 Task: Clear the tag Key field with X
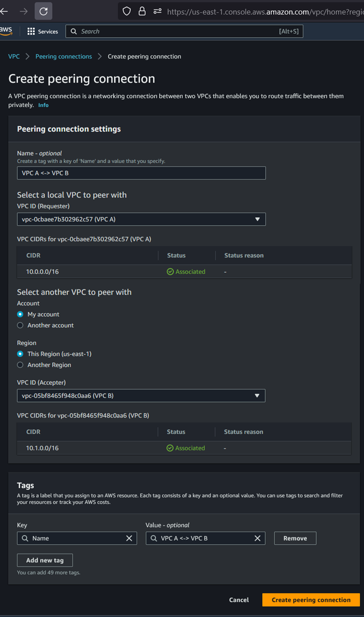click(129, 538)
